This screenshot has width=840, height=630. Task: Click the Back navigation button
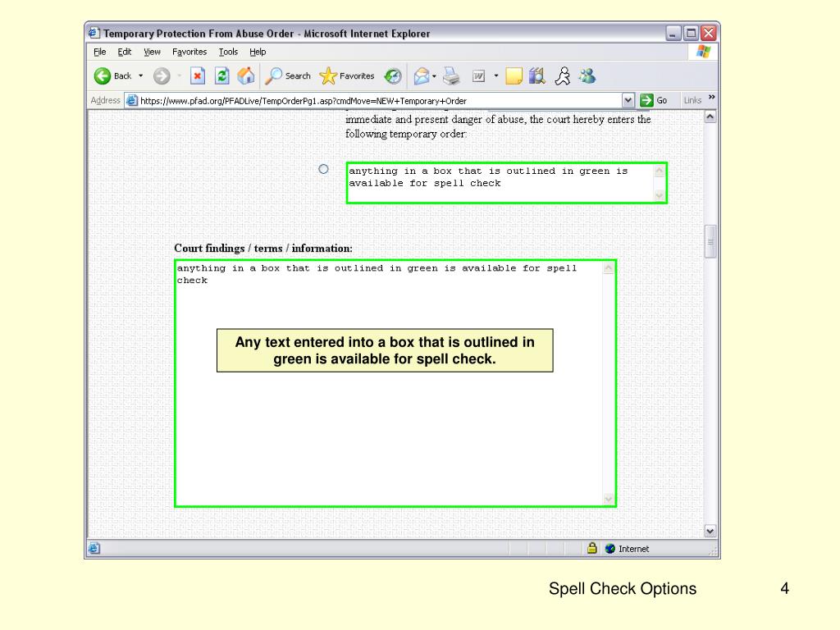click(113, 76)
